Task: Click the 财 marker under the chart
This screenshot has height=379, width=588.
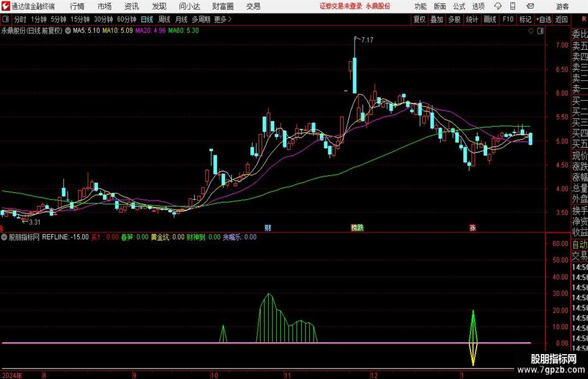Action: [268, 227]
